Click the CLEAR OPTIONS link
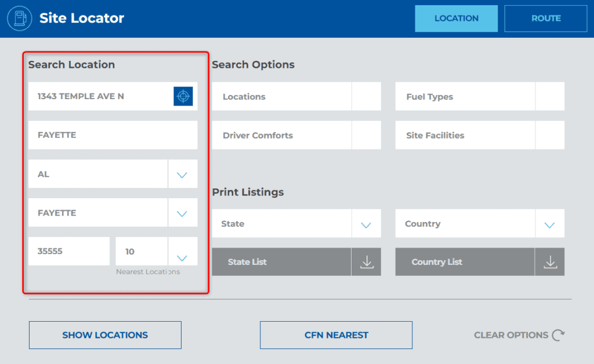The height and width of the screenshot is (364, 594). point(519,335)
